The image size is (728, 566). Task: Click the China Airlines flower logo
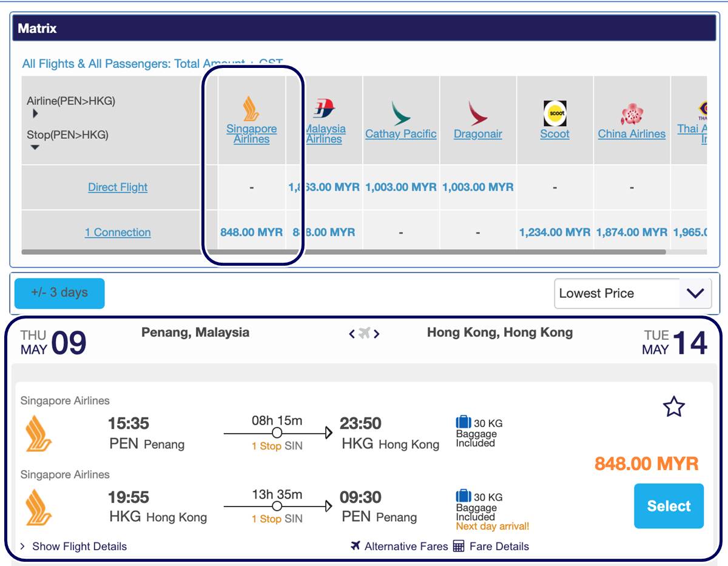(632, 113)
